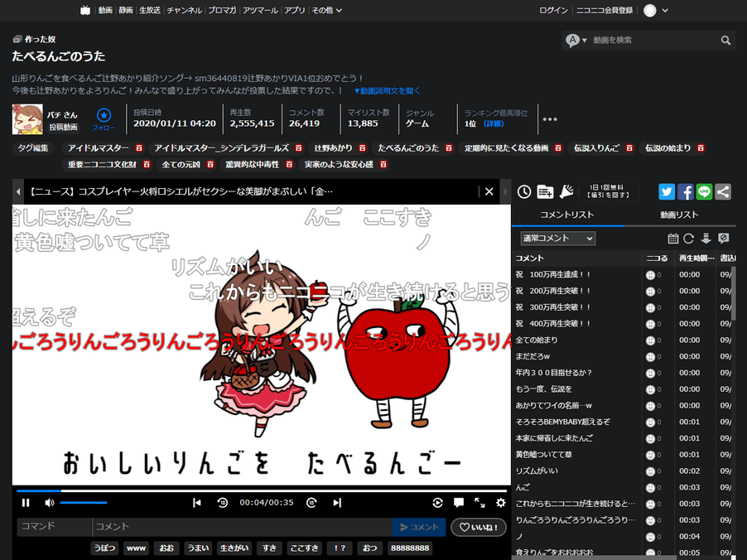The width and height of the screenshot is (747, 560).
Task: Click the タグ編集 button
Action: pyautogui.click(x=33, y=148)
